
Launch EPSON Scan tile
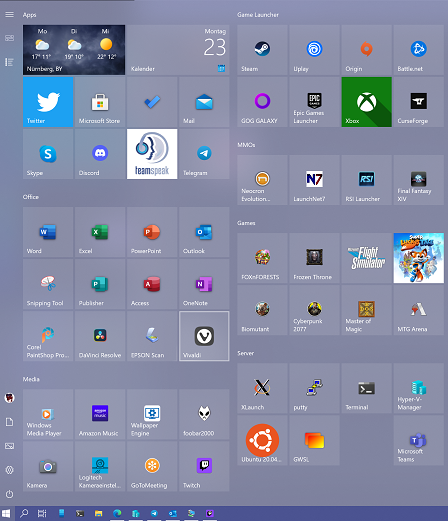[x=152, y=336]
